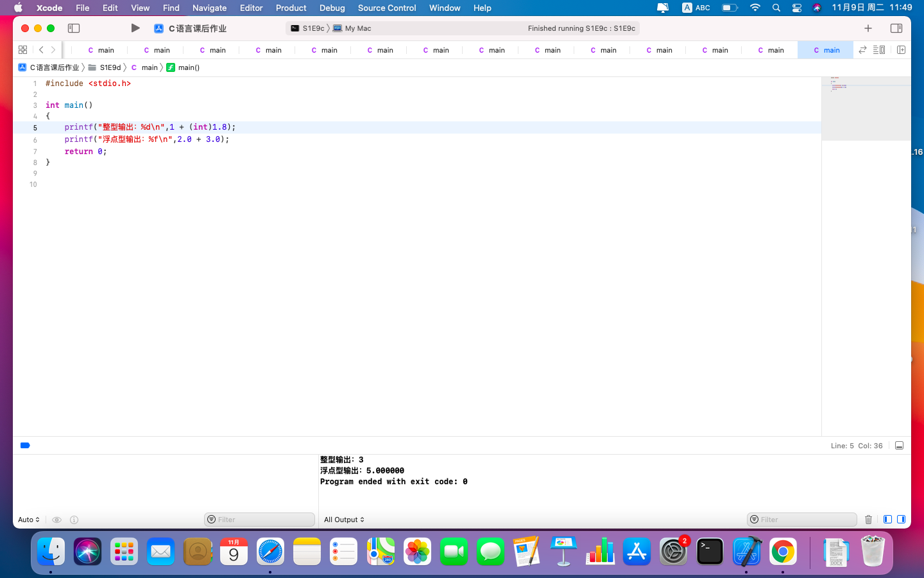The image size is (924, 578).
Task: Click the editor review changes arrows icon
Action: click(862, 50)
